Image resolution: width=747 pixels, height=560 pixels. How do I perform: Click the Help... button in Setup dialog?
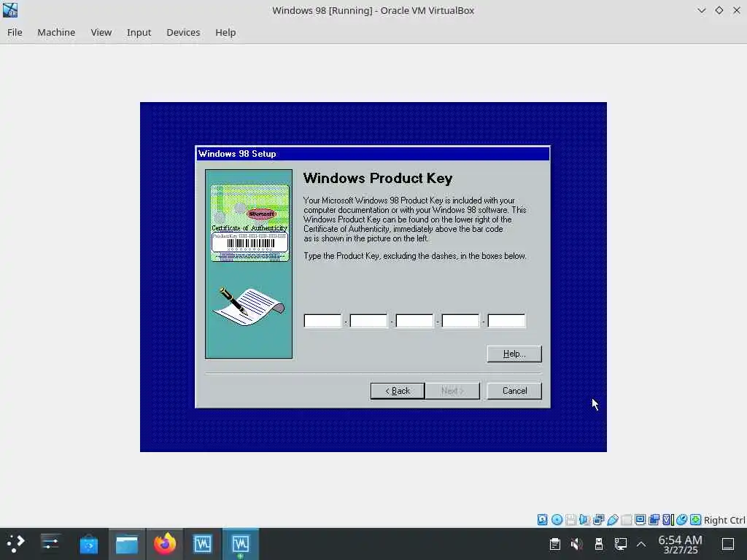[514, 354]
